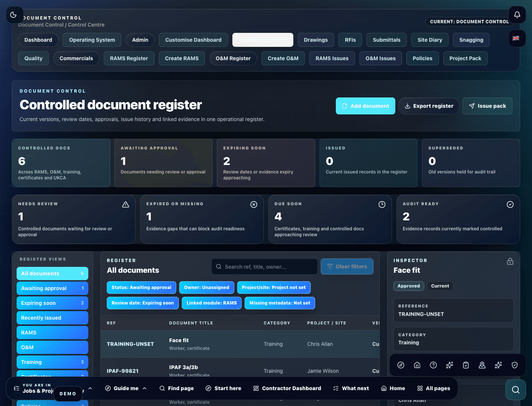Open help question-mark icon in the icon bar
Image resolution: width=532 pixels, height=406 pixels.
[433, 365]
